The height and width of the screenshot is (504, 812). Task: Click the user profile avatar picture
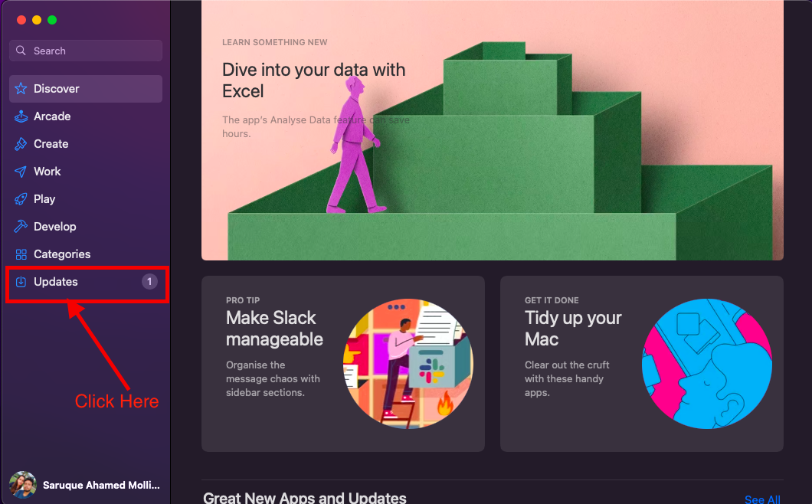22,484
